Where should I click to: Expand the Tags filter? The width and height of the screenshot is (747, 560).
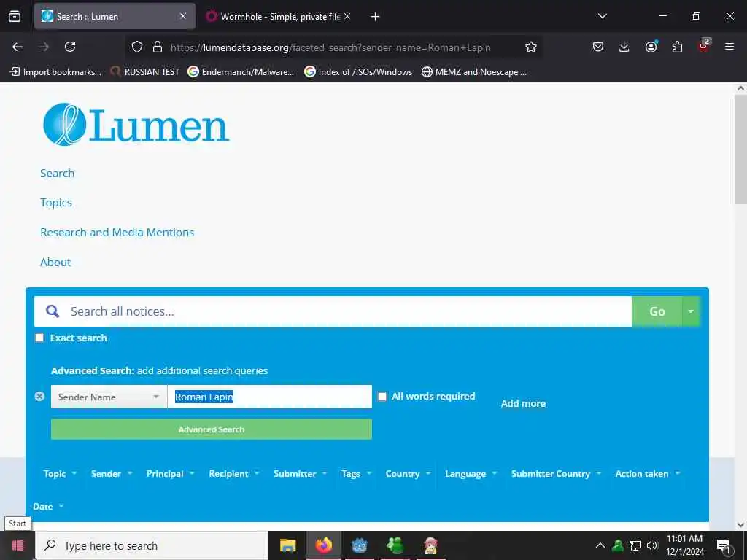pyautogui.click(x=356, y=474)
